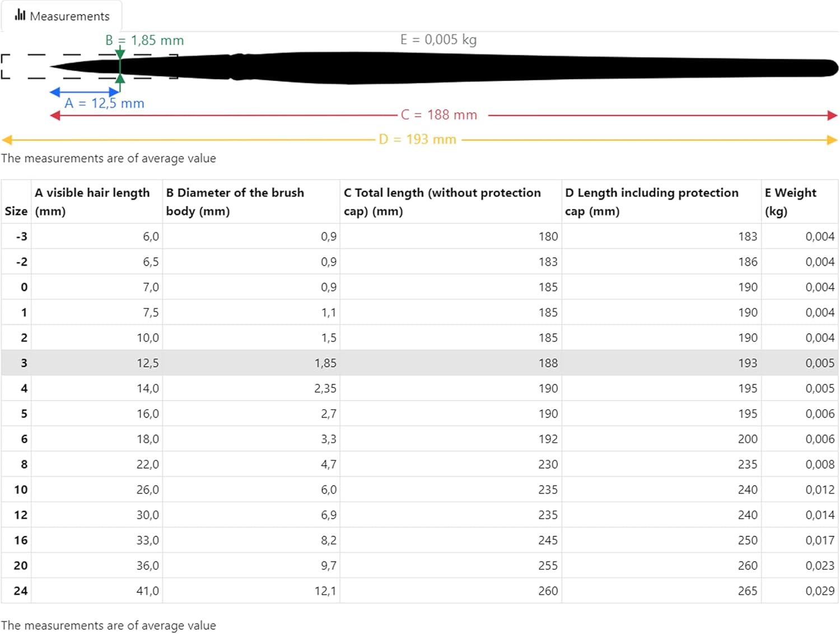Screen dimensions: 840x634
Task: Select the size -3 row
Action: pos(419,236)
